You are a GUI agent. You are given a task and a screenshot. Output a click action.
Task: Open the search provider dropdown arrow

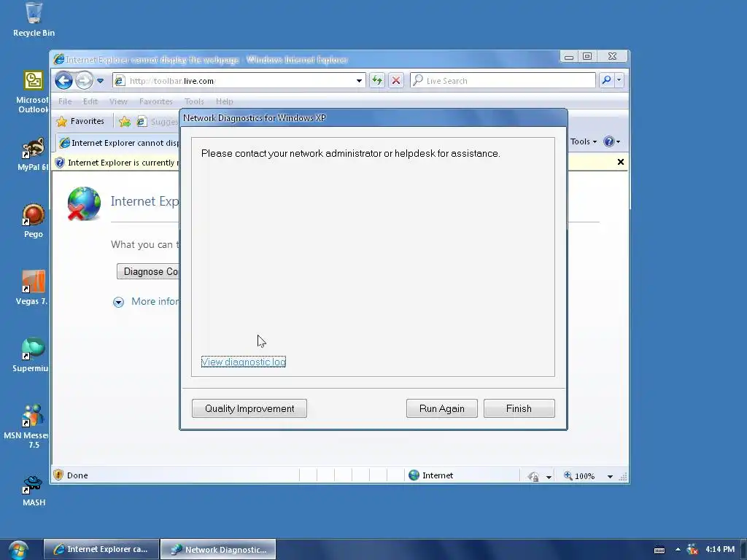(619, 80)
